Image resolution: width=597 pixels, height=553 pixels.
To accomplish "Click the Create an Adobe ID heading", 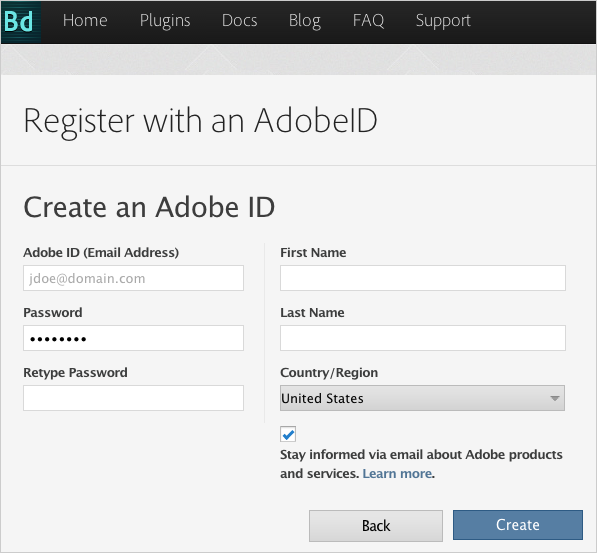I will click(x=149, y=207).
